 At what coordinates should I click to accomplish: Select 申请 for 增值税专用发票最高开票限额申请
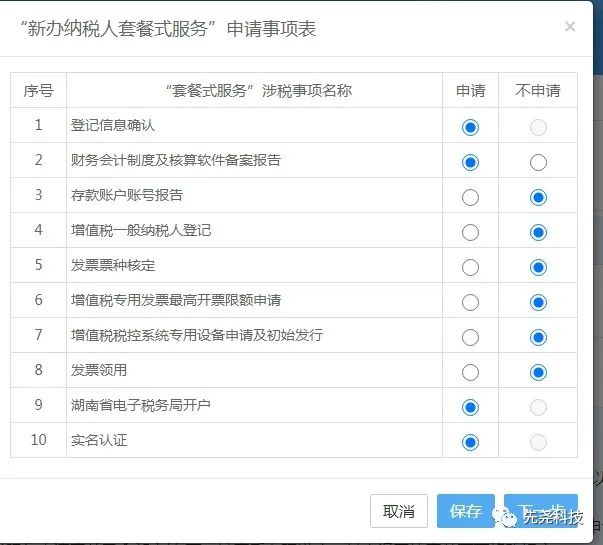tap(470, 302)
